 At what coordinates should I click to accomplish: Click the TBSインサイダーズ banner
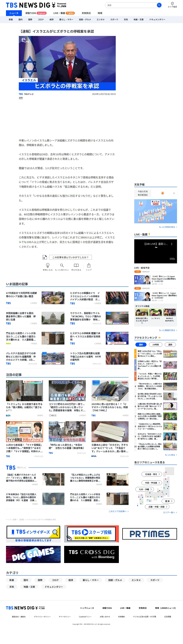click(x=33, y=534)
